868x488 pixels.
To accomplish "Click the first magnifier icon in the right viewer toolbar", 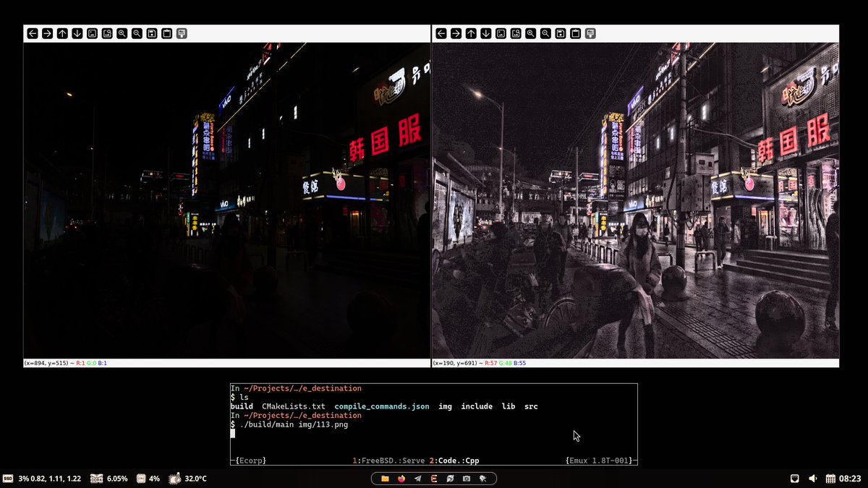I will click(531, 33).
